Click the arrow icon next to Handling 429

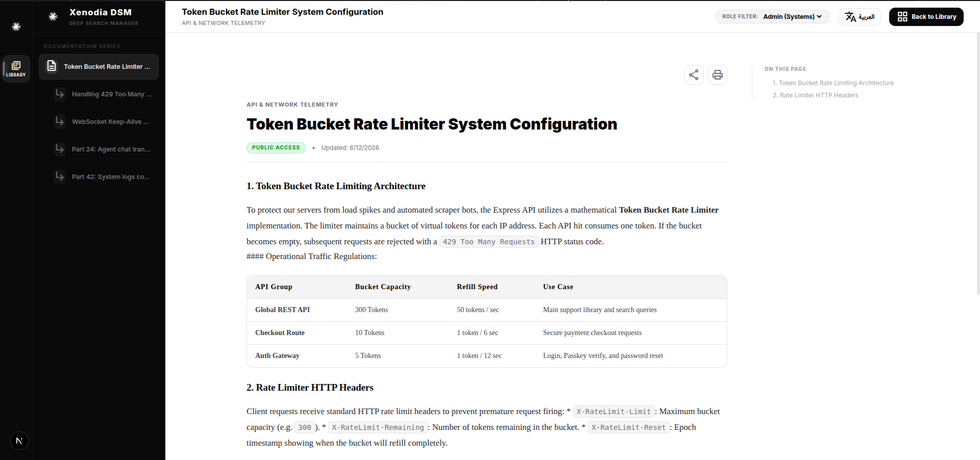pos(60,94)
